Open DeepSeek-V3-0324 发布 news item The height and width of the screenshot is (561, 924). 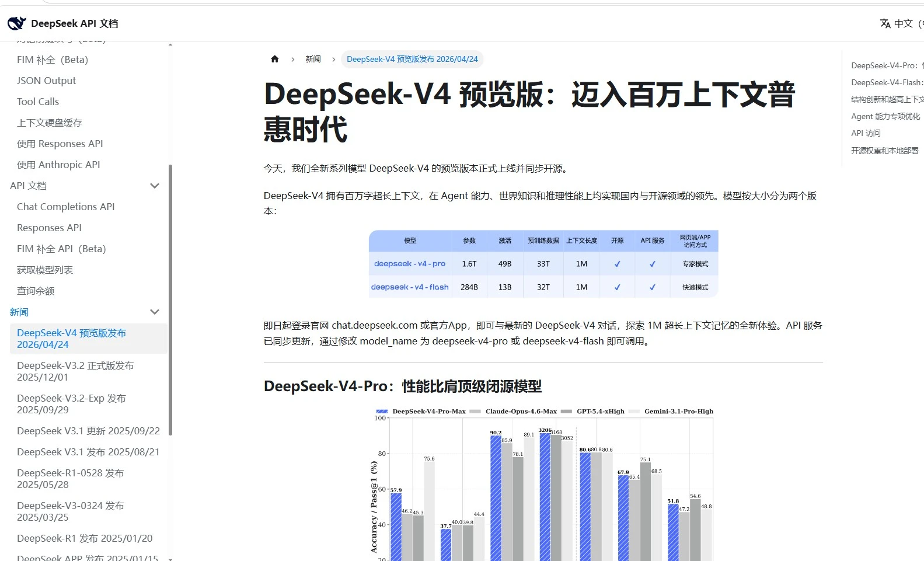coord(70,511)
